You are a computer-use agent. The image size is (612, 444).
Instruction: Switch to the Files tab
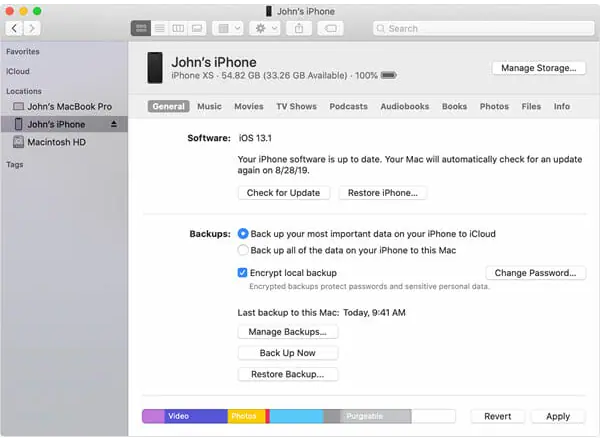pyautogui.click(x=531, y=106)
